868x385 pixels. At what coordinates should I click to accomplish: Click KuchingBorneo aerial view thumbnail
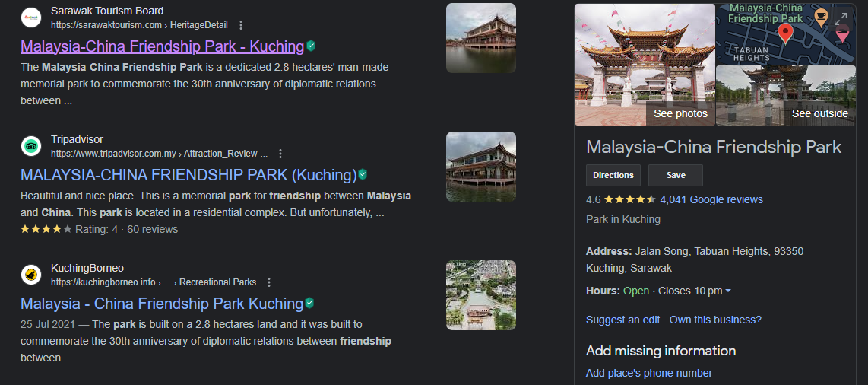tap(481, 295)
